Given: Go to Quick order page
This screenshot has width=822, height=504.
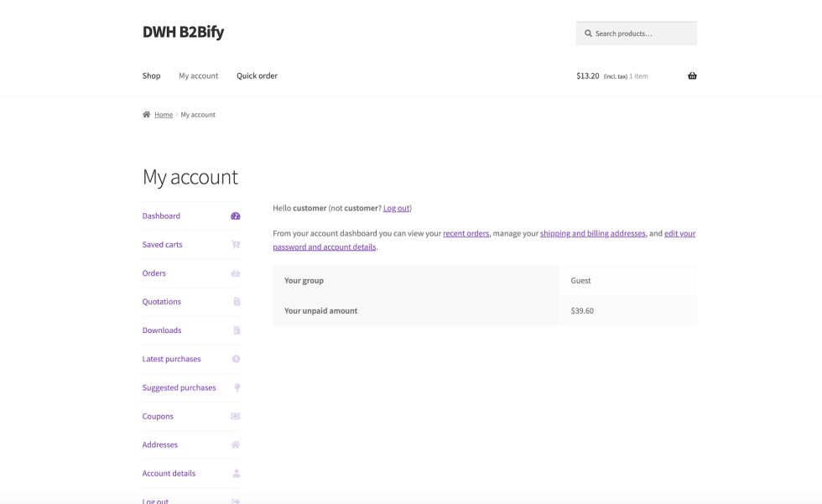Looking at the screenshot, I should [257, 75].
